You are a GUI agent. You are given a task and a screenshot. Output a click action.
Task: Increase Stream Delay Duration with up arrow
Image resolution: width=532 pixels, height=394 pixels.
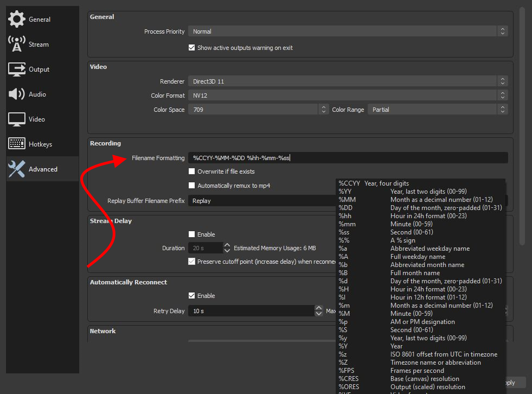click(227, 245)
